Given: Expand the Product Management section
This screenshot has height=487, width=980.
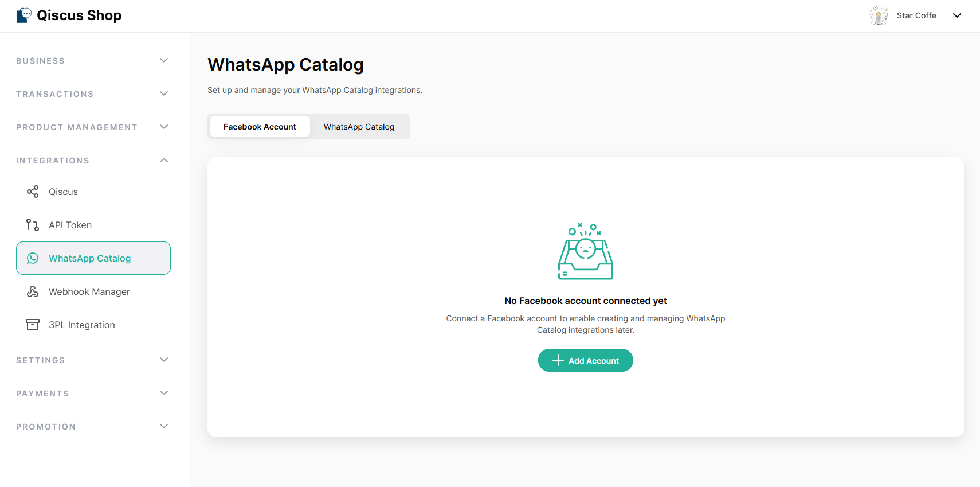Looking at the screenshot, I should [164, 127].
